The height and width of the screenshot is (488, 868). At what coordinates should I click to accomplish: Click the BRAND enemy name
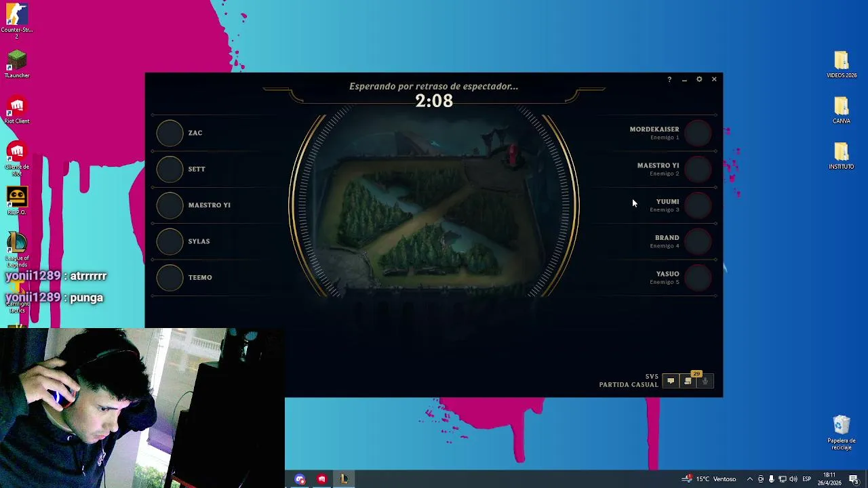[667, 238]
